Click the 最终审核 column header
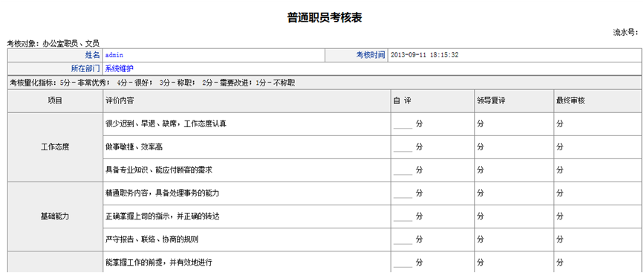This screenshot has height=273, width=644. pyautogui.click(x=598, y=101)
